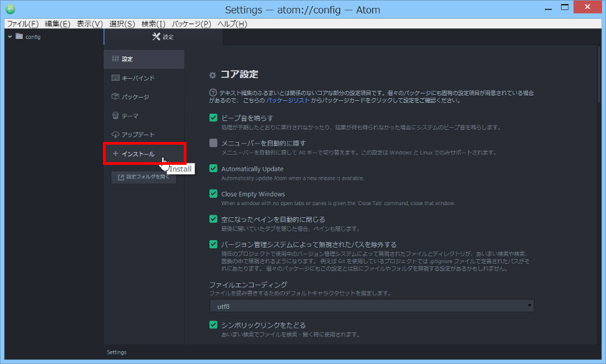Click the settings tab tools icon

(156, 37)
